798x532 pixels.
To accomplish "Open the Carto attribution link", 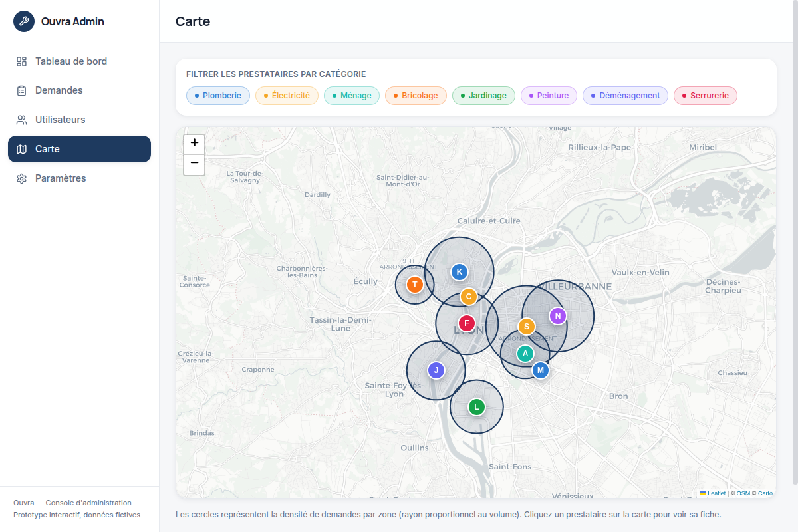I will tap(765, 493).
